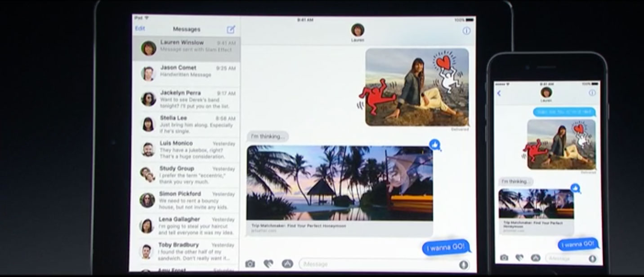This screenshot has height=277, width=644.
Task: Tap the thumbs-up tapback on iPad link preview
Action: (x=435, y=145)
